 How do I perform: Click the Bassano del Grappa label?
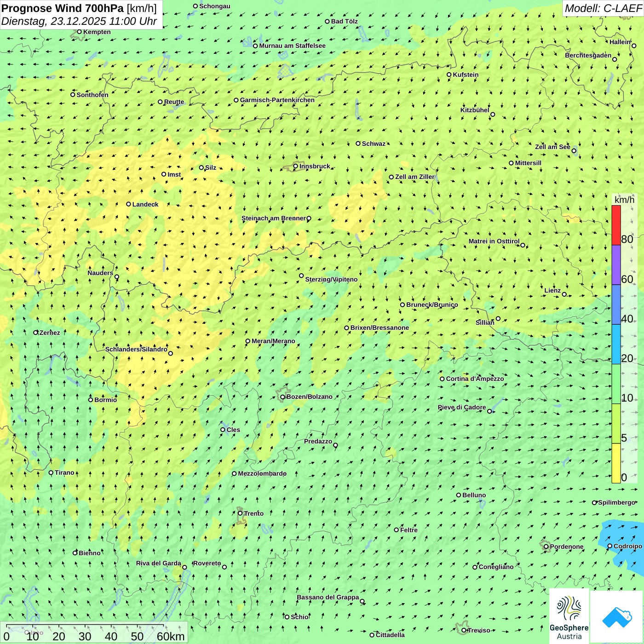click(328, 597)
